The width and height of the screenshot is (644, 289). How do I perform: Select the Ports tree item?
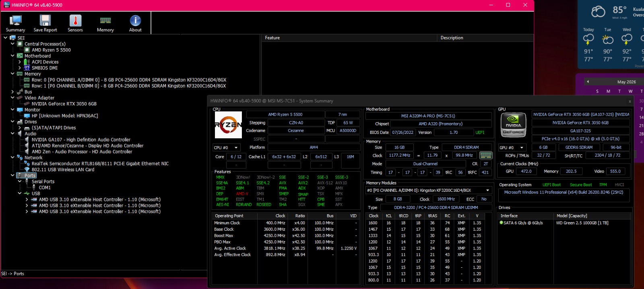(30, 176)
